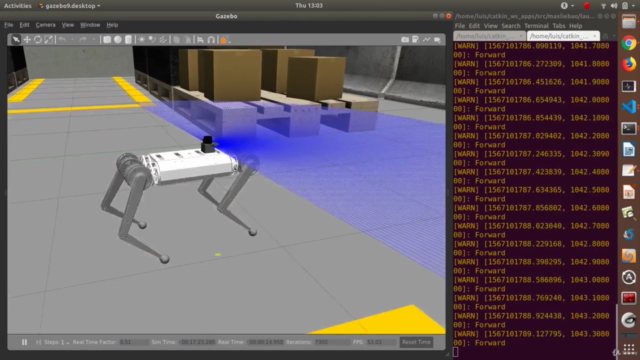Open terminal Search menu
Image resolution: width=640 pixels, height=360 pixels.
[511, 26]
